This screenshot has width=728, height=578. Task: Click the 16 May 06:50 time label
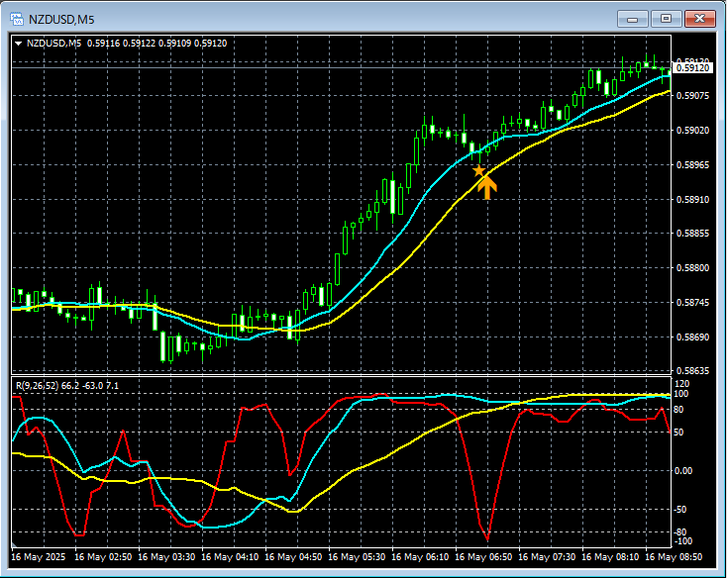(x=483, y=556)
